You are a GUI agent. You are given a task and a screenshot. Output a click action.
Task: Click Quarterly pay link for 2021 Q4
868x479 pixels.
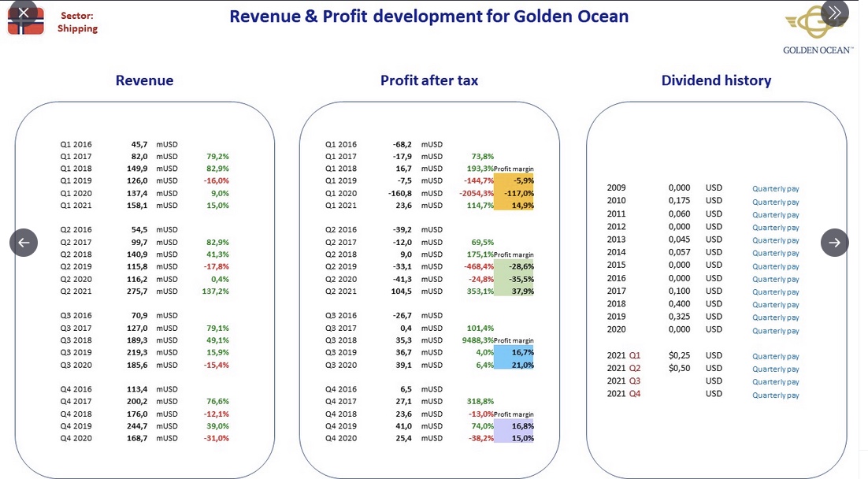tap(776, 395)
